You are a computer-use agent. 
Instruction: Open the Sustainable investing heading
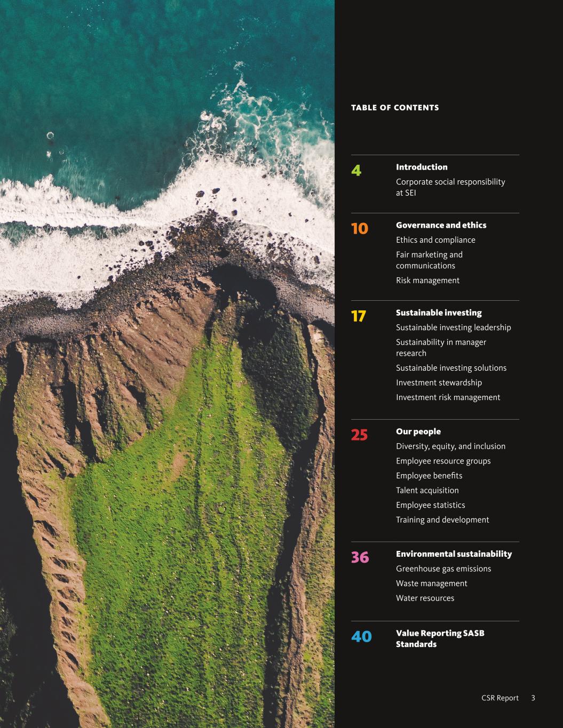439,313
